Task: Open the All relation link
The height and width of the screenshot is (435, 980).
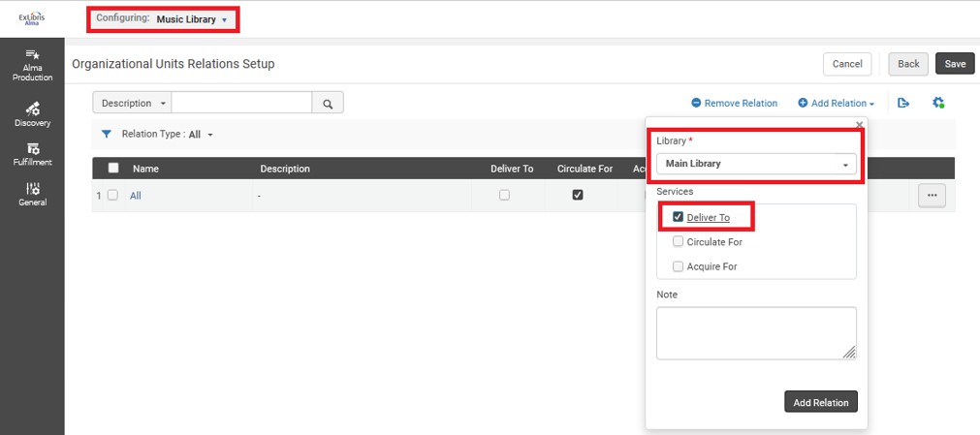Action: click(x=136, y=196)
